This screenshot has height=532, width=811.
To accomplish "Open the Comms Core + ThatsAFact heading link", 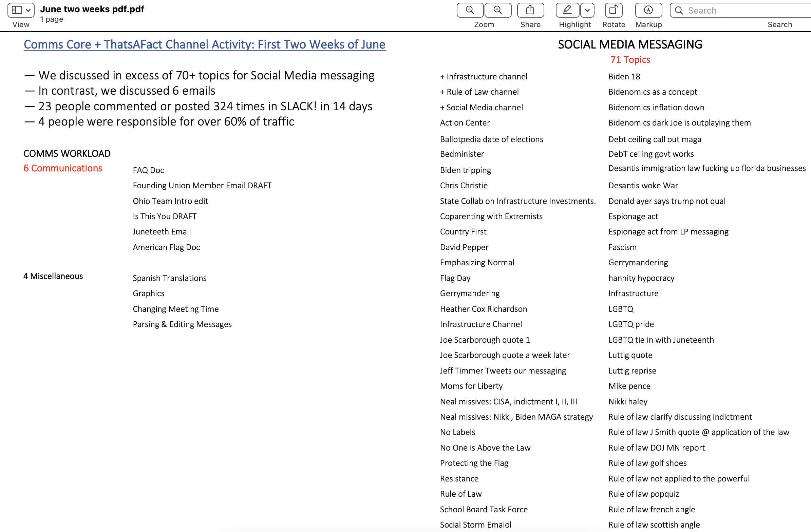I will click(x=205, y=44).
